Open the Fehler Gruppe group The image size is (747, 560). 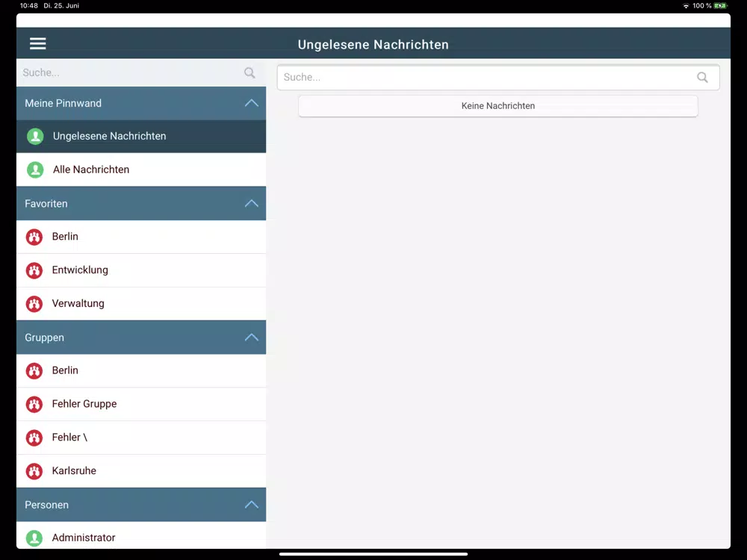pyautogui.click(x=141, y=404)
